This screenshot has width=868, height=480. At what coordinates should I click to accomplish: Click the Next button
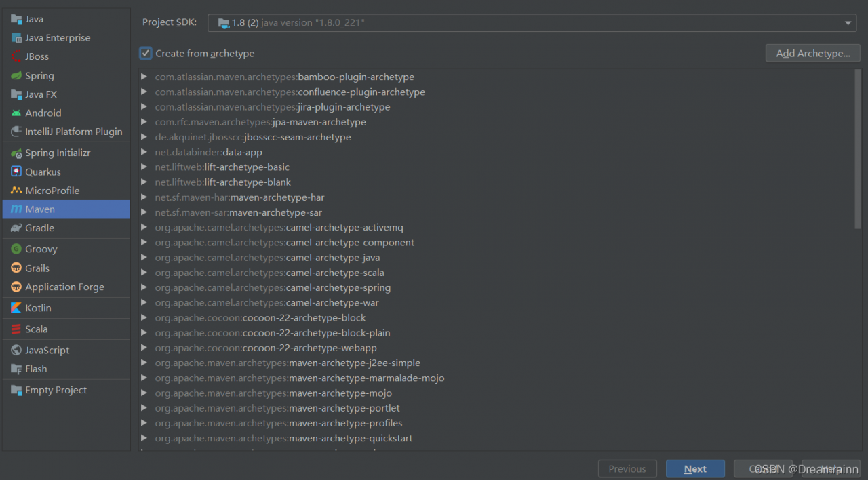[695, 468]
